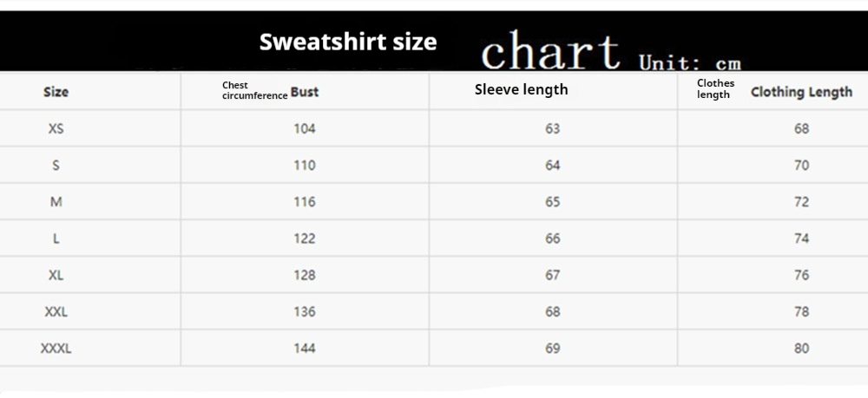Screen dimensions: 868x398
Task: Click the clothing length value 72
Action: (x=801, y=202)
